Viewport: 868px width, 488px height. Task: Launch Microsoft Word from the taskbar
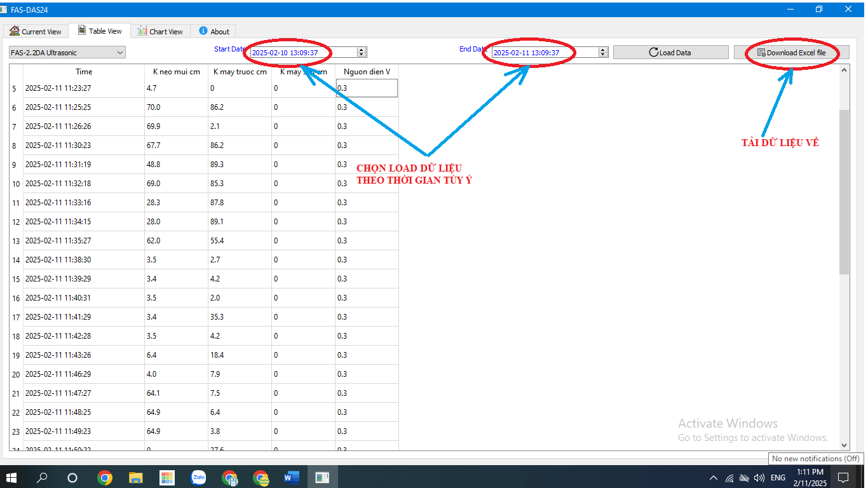pos(292,477)
